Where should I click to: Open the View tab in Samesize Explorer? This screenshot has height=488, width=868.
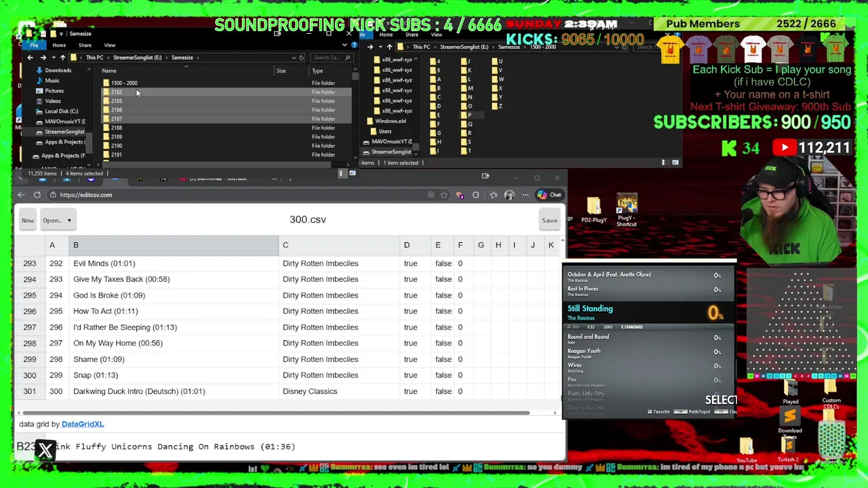[x=110, y=45]
